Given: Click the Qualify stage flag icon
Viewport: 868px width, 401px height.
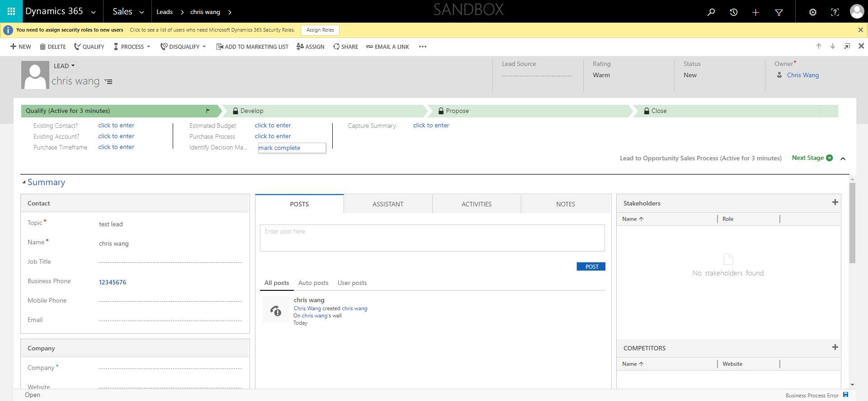Looking at the screenshot, I should (208, 111).
